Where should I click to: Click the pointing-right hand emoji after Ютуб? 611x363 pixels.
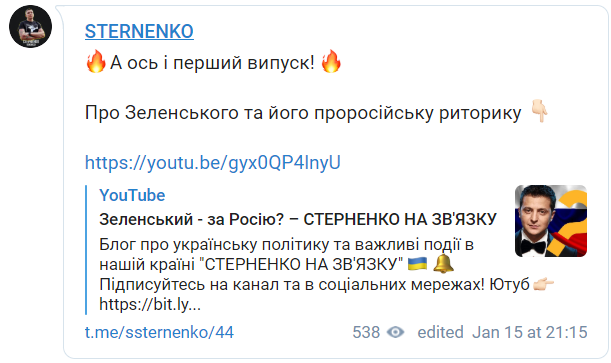click(x=543, y=284)
